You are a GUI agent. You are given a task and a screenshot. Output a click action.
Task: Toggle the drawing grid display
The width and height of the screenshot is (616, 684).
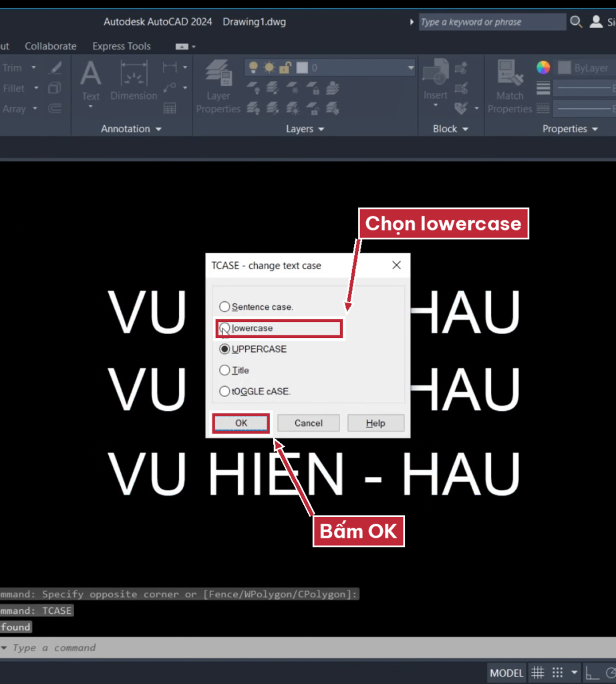(537, 673)
